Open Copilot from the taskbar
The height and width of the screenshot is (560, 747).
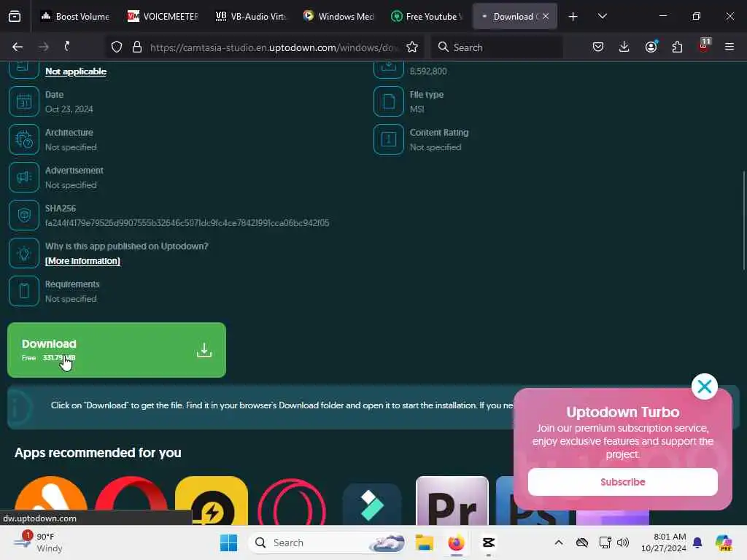point(724,542)
